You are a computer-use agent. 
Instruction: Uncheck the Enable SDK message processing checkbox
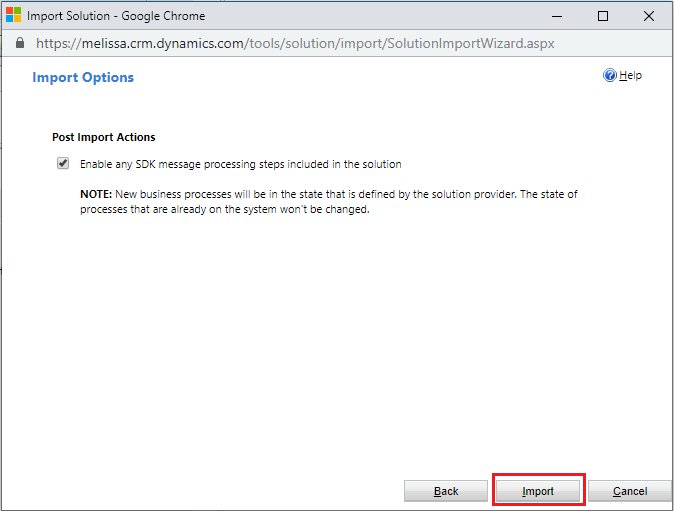[x=63, y=163]
